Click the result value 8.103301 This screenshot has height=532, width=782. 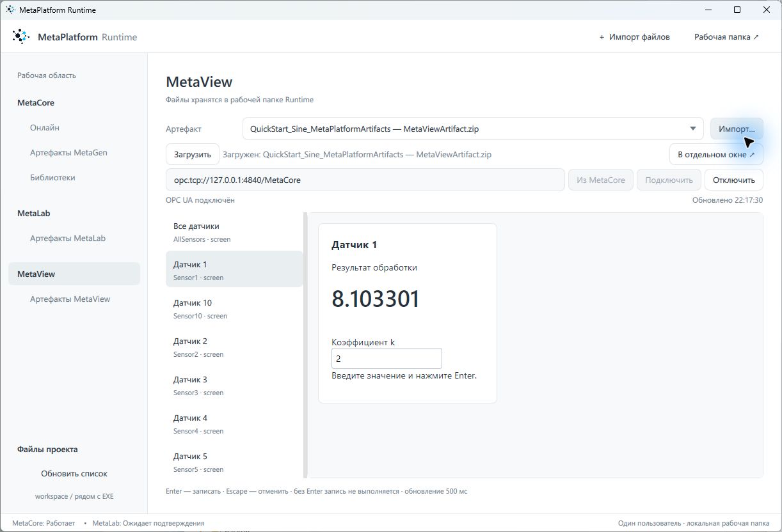tap(376, 299)
